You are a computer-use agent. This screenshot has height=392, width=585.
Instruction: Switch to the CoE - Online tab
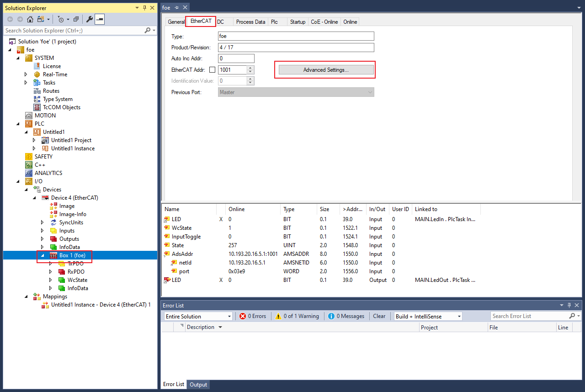tap(324, 22)
